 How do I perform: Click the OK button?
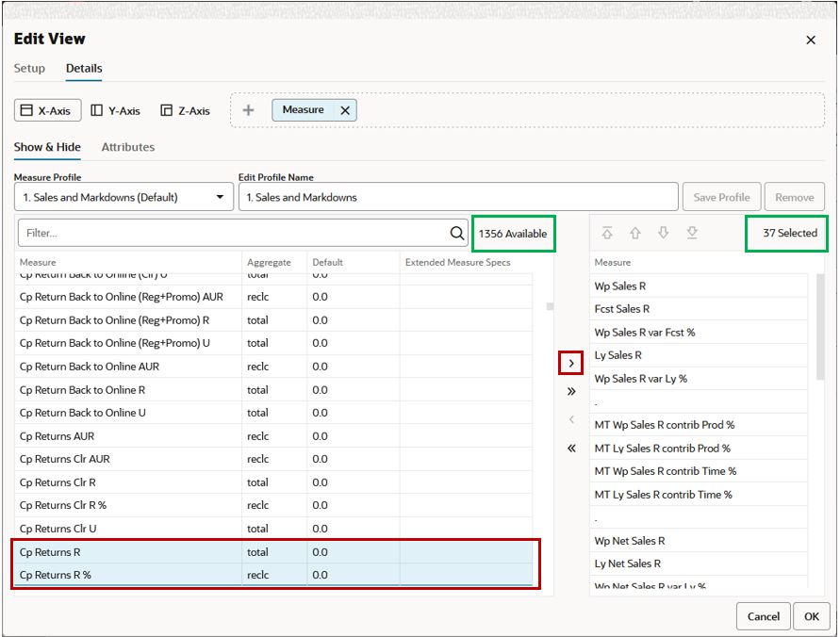(811, 616)
